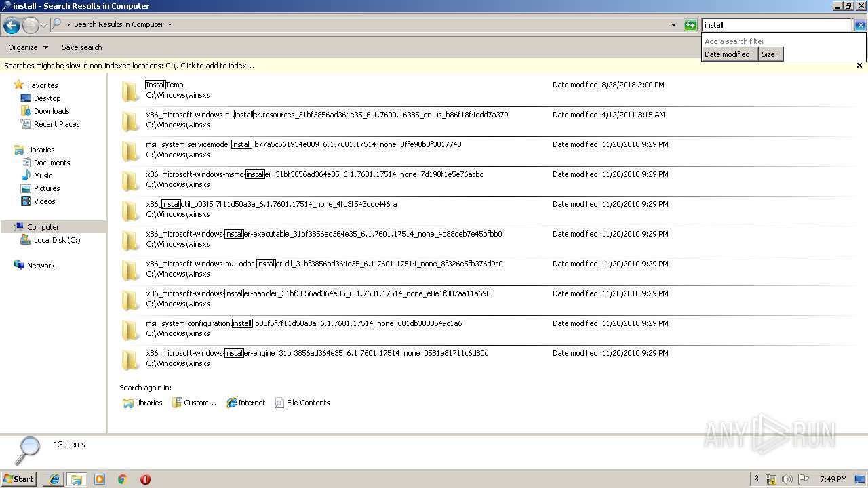The image size is (868, 488).
Task: Click the installer-handler folder name text
Action: pos(318,293)
